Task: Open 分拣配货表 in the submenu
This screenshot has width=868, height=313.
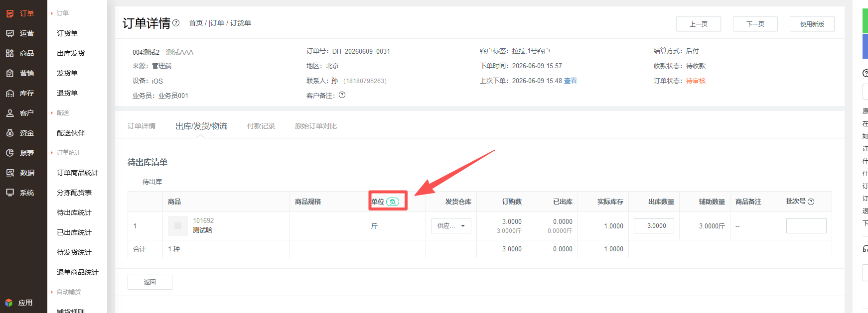Action: (74, 193)
